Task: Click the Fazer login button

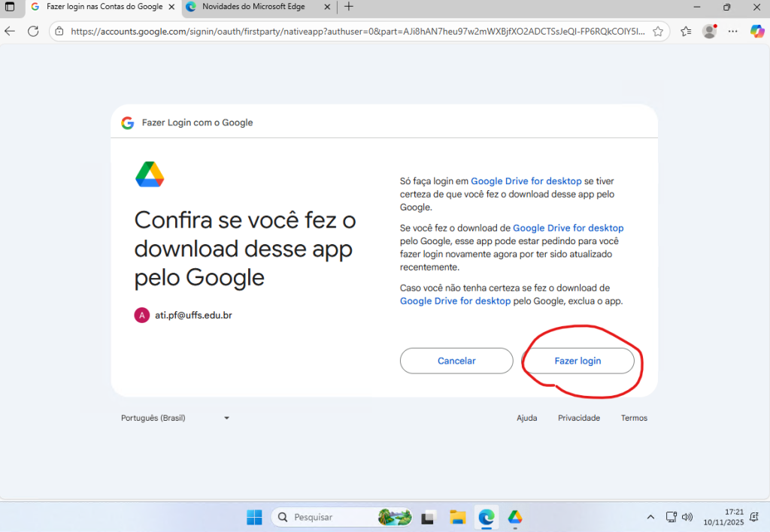Action: (x=577, y=361)
